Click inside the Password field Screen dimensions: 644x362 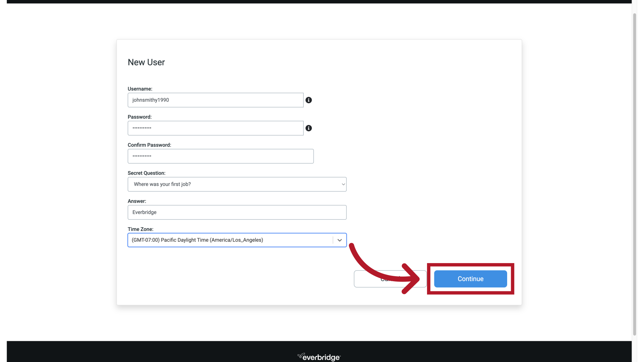tap(215, 128)
